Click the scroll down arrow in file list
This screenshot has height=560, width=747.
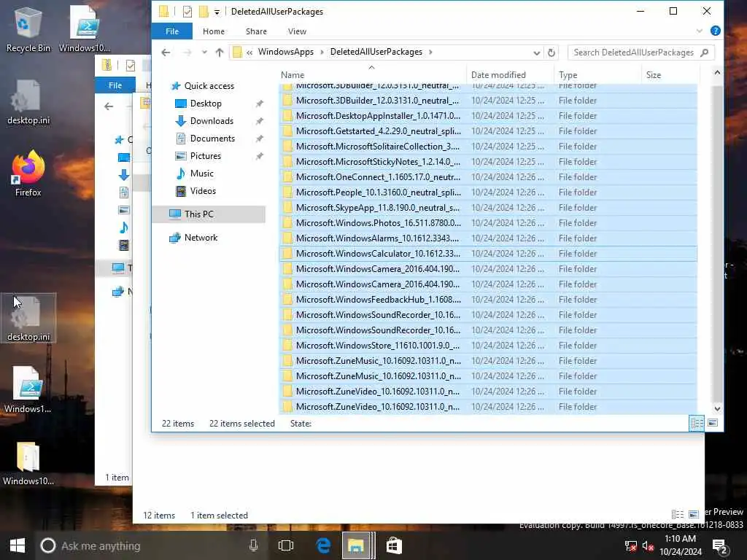(717, 409)
